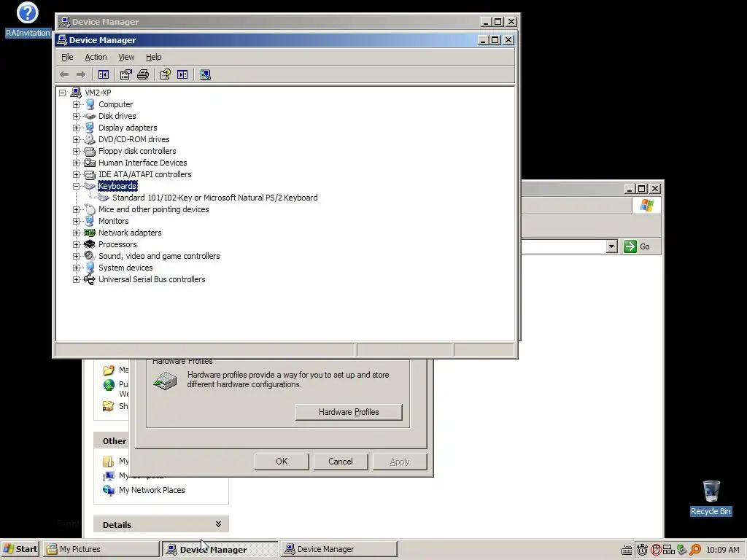Open the File menu

(67, 57)
